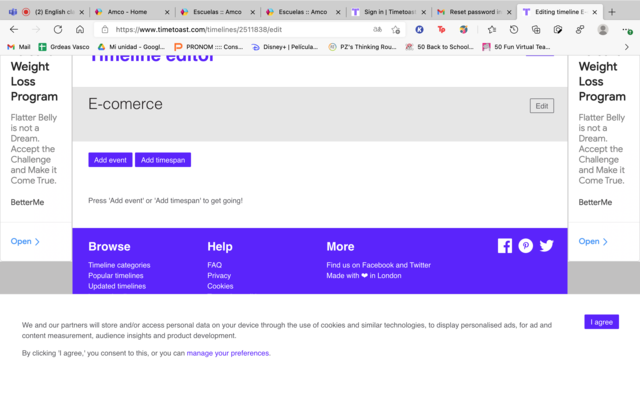Open the Mi unidad - Google bookmark
This screenshot has width=640, height=400.
(131, 47)
